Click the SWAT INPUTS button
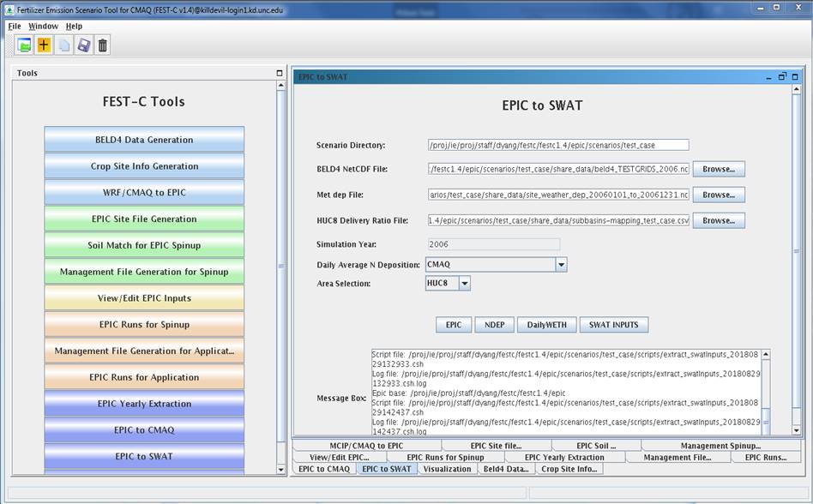 click(x=613, y=325)
